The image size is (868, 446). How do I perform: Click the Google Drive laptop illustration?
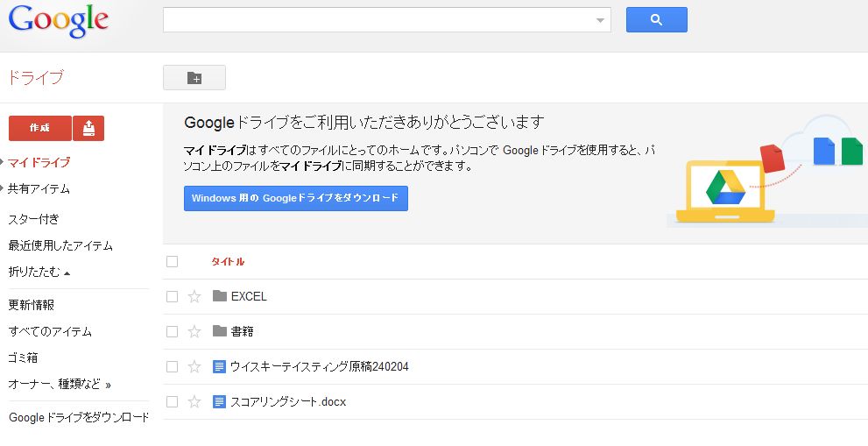[x=725, y=191]
